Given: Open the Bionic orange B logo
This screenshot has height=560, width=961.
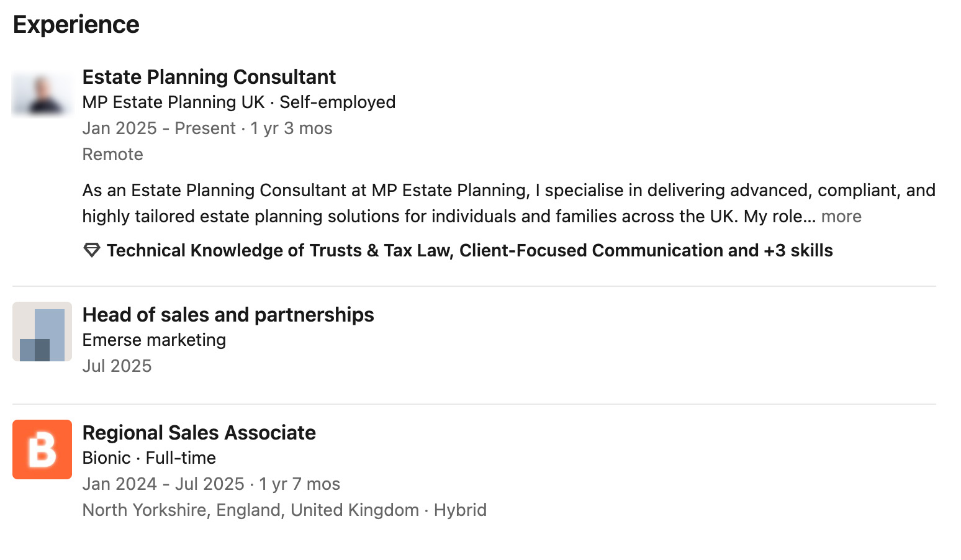Looking at the screenshot, I should 42,449.
